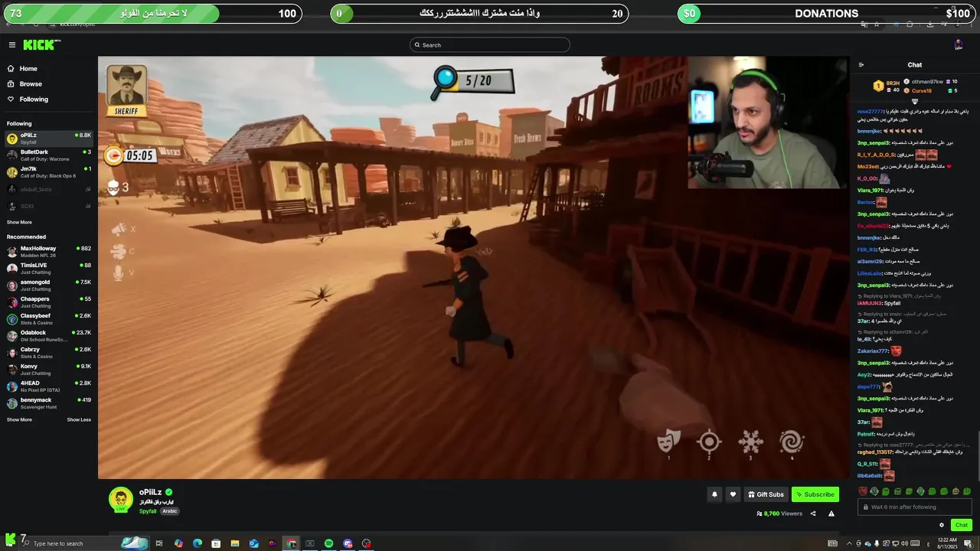Open TimisLIVE recommended channel
The width and height of the screenshot is (980, 551).
click(x=49, y=269)
